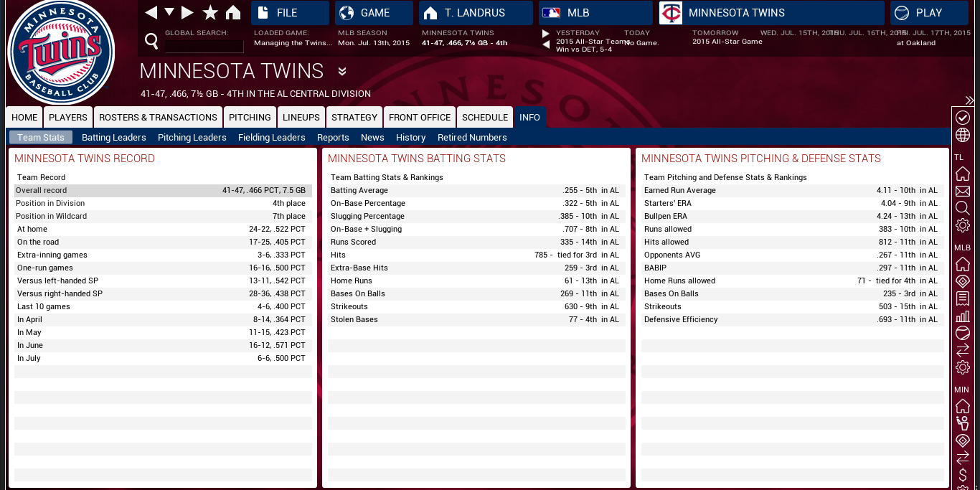Click the Global Search input field
The width and height of the screenshot is (980, 490).
pyautogui.click(x=204, y=46)
